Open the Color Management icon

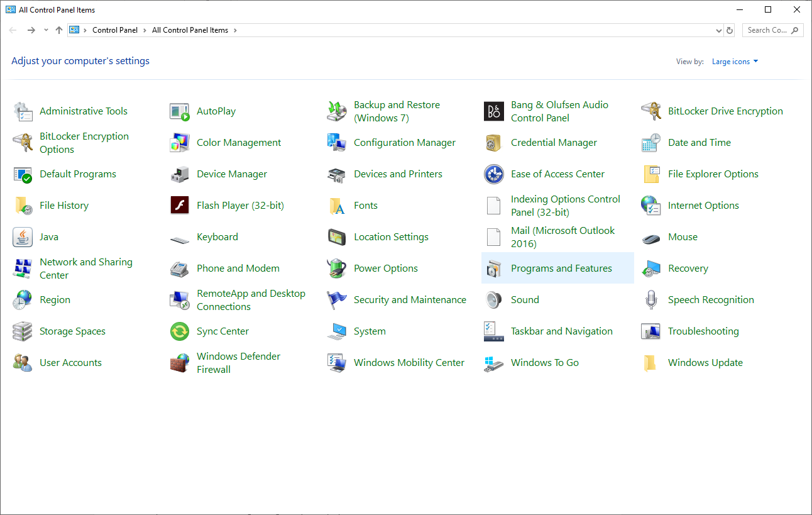click(180, 143)
